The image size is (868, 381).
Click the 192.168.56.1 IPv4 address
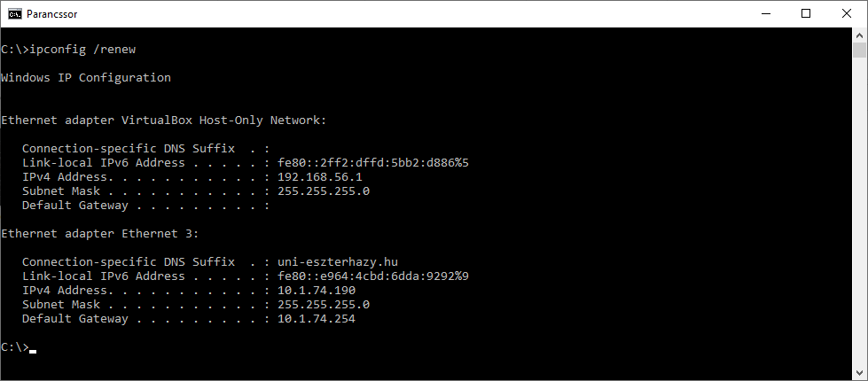tap(320, 177)
